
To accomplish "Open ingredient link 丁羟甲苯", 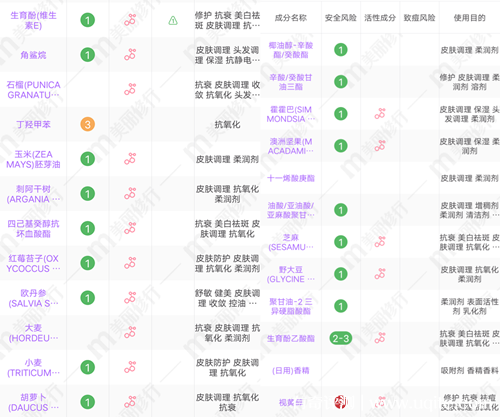I will click(33, 124).
